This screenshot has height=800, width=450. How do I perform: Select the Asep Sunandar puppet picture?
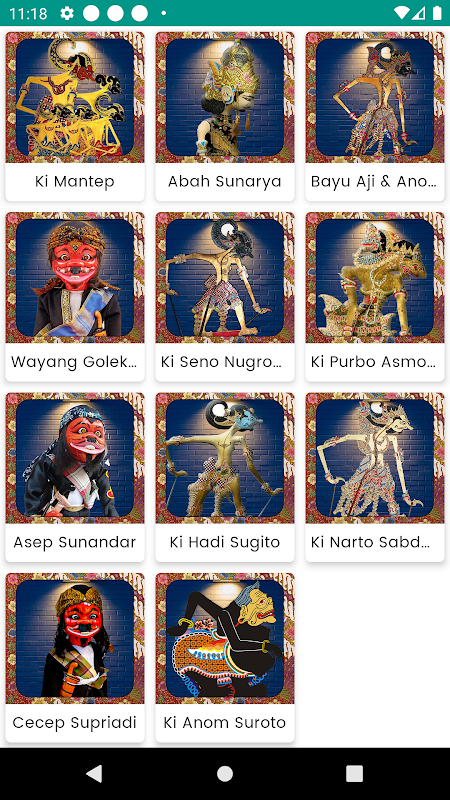[x=75, y=458]
